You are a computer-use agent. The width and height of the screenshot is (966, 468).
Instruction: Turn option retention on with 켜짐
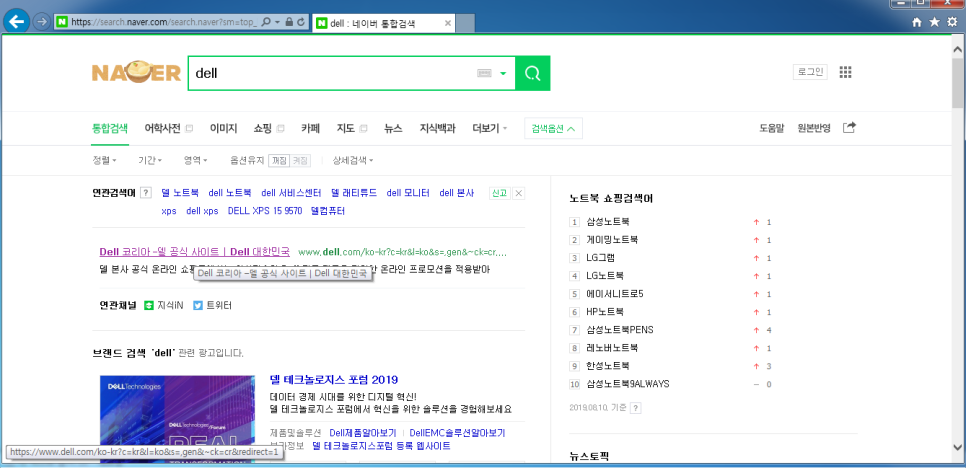point(300,160)
